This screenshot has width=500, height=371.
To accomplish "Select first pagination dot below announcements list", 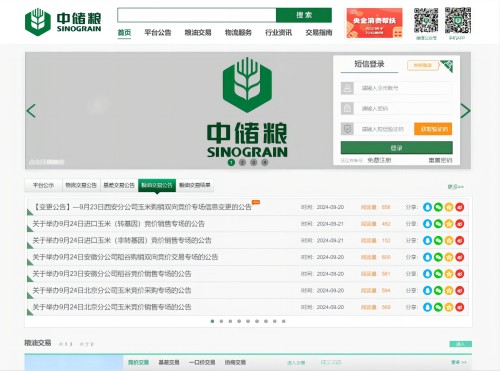I will click(212, 321).
